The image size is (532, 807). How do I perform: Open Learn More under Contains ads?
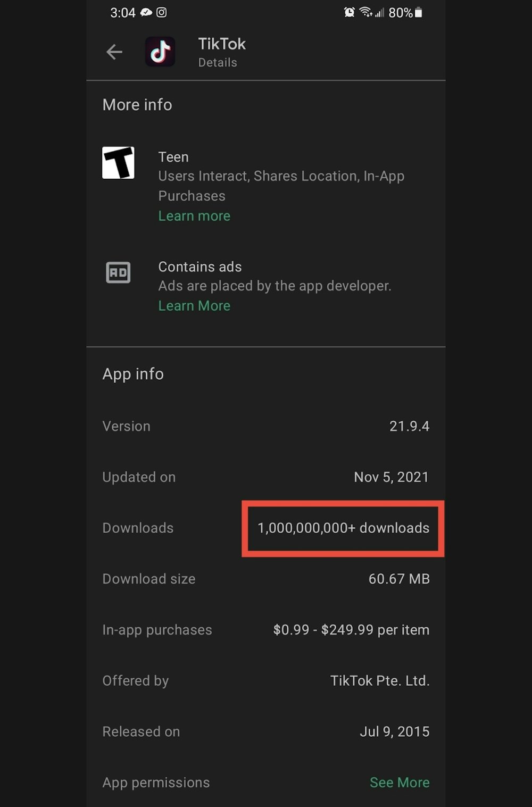click(x=194, y=306)
